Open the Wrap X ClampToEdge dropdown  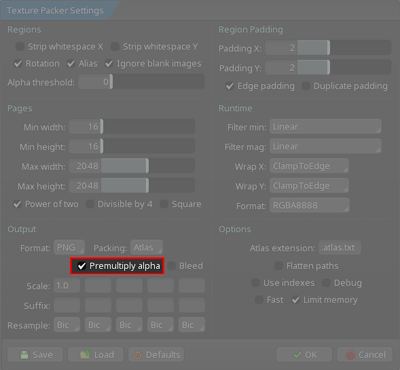pos(309,166)
